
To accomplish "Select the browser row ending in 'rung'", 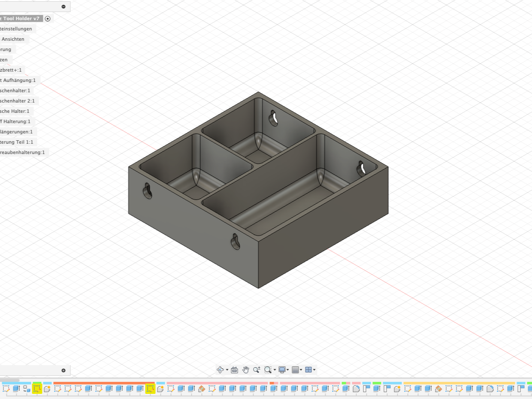I will click(x=8, y=49).
